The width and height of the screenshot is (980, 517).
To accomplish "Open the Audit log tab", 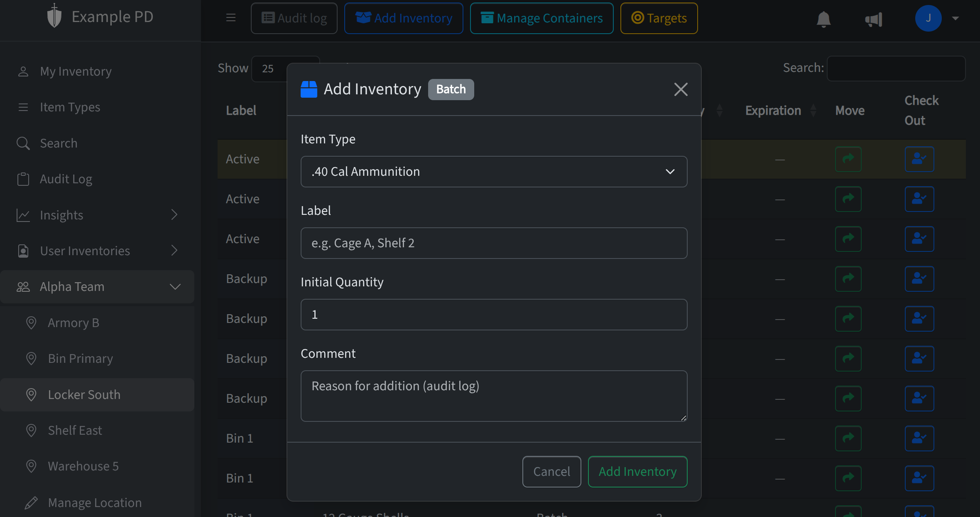I will (294, 18).
